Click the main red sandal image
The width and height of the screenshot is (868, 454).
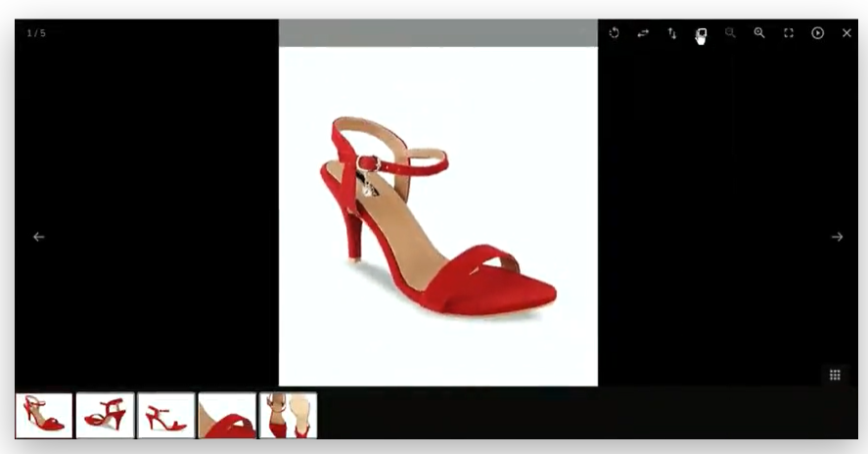tap(438, 216)
